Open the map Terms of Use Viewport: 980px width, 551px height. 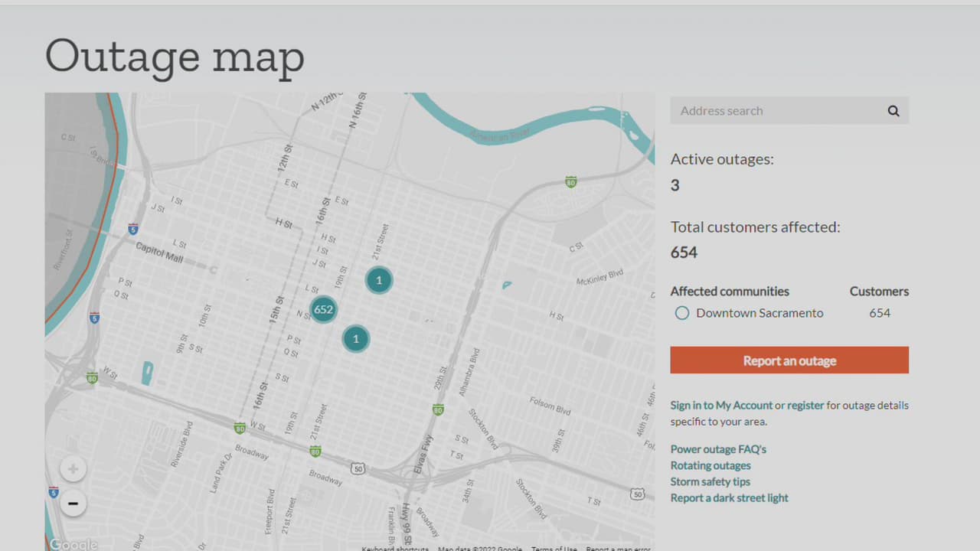pos(554,549)
